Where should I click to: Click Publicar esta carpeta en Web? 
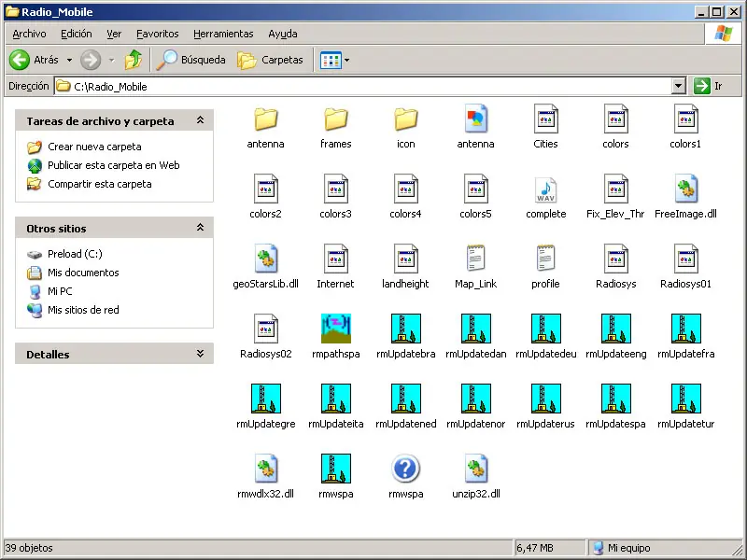point(113,165)
